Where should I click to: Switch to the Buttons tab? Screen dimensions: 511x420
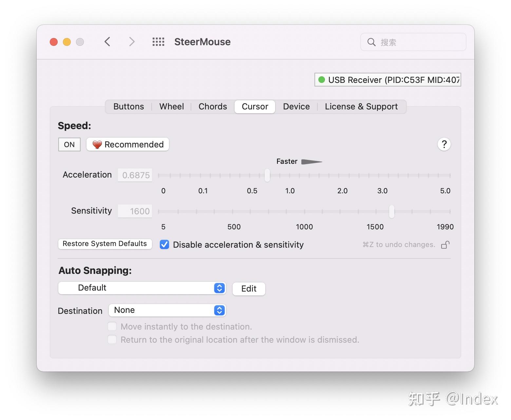(129, 107)
